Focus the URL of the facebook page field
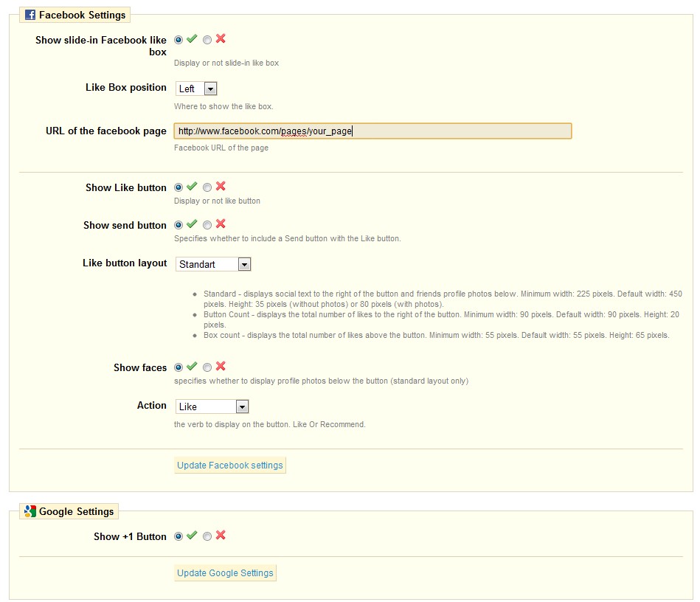The image size is (700, 602). click(372, 131)
